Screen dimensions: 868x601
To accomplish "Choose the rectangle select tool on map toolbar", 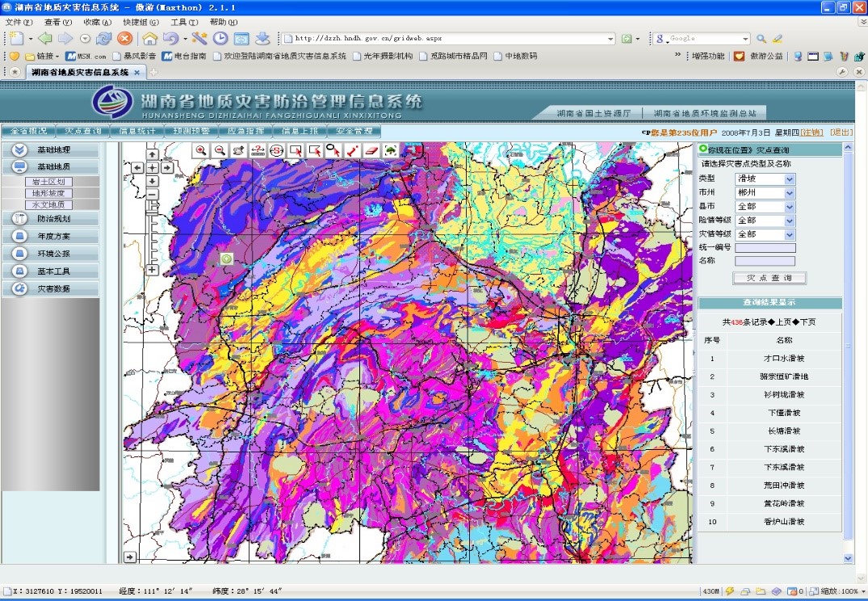I will pos(296,150).
